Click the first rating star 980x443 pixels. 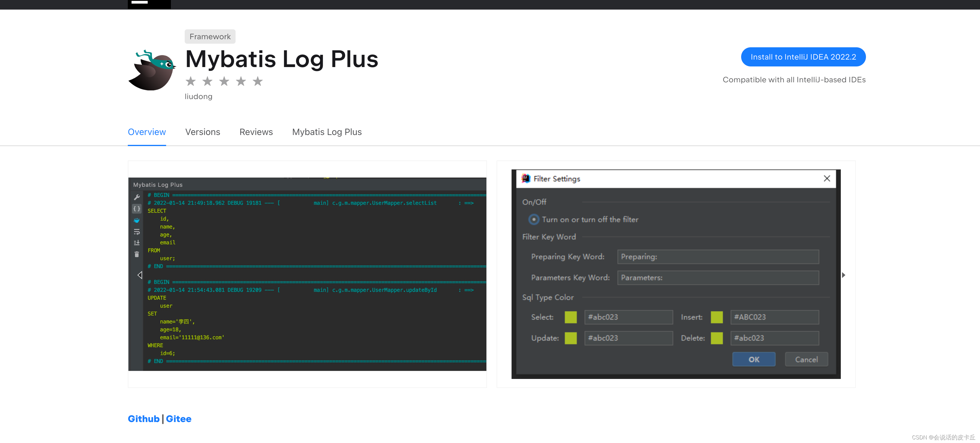(x=191, y=81)
